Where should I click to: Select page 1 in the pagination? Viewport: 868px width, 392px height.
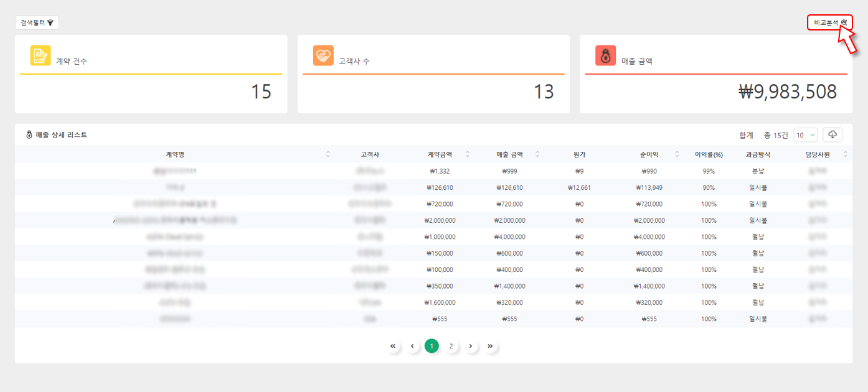432,346
